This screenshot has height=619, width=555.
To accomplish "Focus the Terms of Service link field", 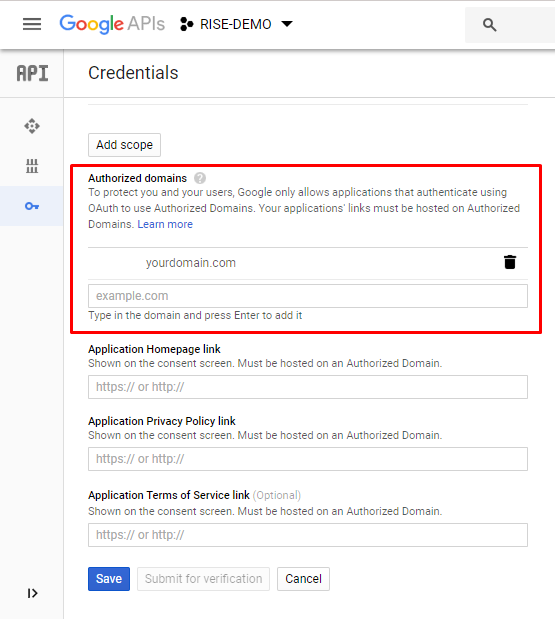I will [x=308, y=535].
